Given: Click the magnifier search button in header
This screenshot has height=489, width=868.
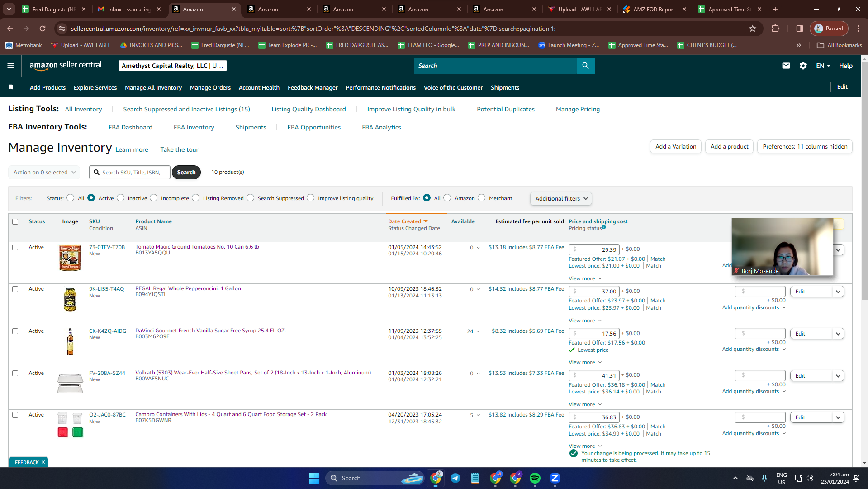Looking at the screenshot, I should 585,66.
